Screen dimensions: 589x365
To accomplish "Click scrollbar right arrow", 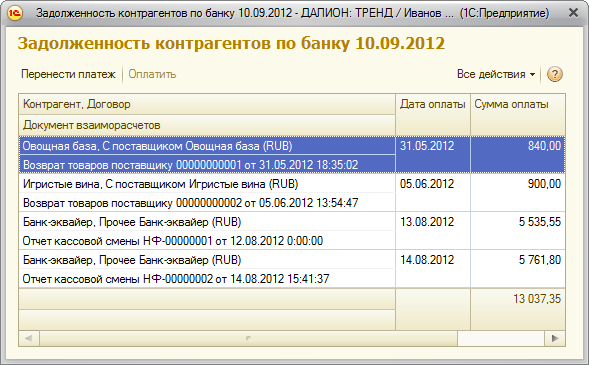I will click(x=555, y=338).
